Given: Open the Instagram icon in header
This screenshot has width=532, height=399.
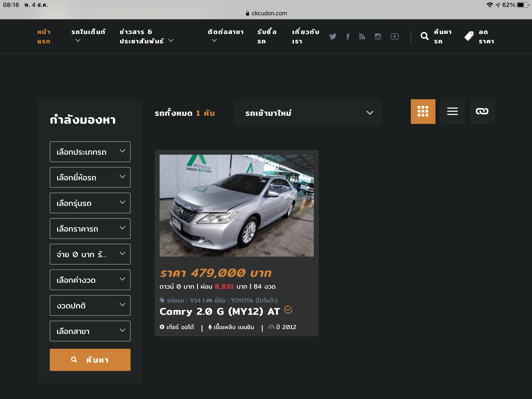Looking at the screenshot, I should [378, 36].
